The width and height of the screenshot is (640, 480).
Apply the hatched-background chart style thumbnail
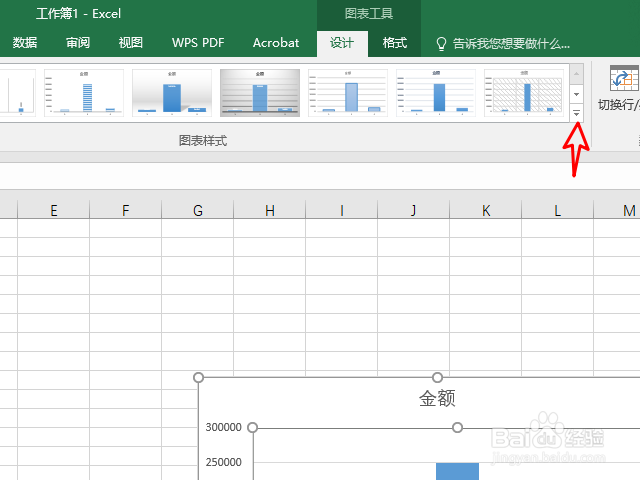[524, 93]
